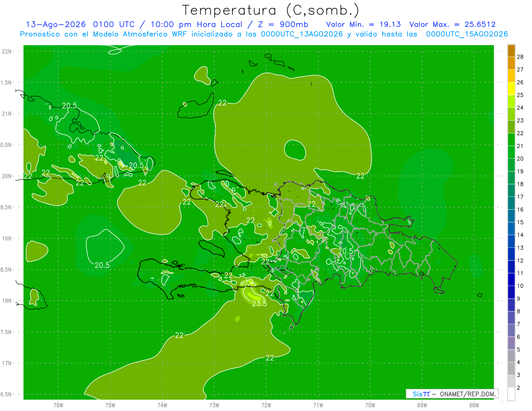Click latitude axis label "8.5N"
This screenshot has height=411, width=532.
pos(7,270)
